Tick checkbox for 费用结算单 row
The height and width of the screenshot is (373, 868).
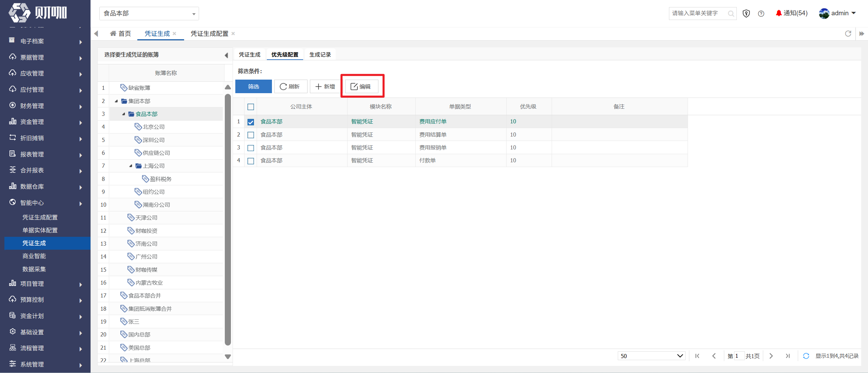(251, 135)
